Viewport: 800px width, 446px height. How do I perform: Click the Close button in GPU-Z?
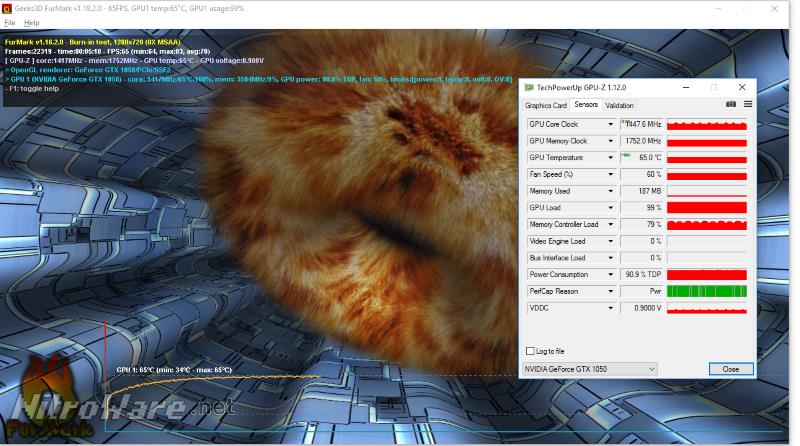[731, 369]
